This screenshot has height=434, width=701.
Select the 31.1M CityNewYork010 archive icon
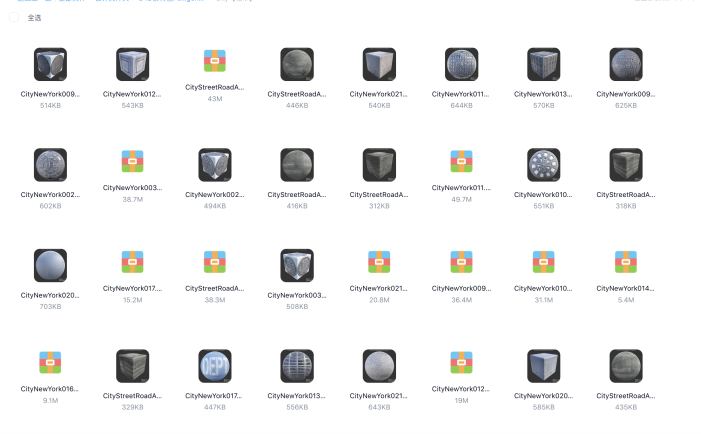tap(543, 262)
